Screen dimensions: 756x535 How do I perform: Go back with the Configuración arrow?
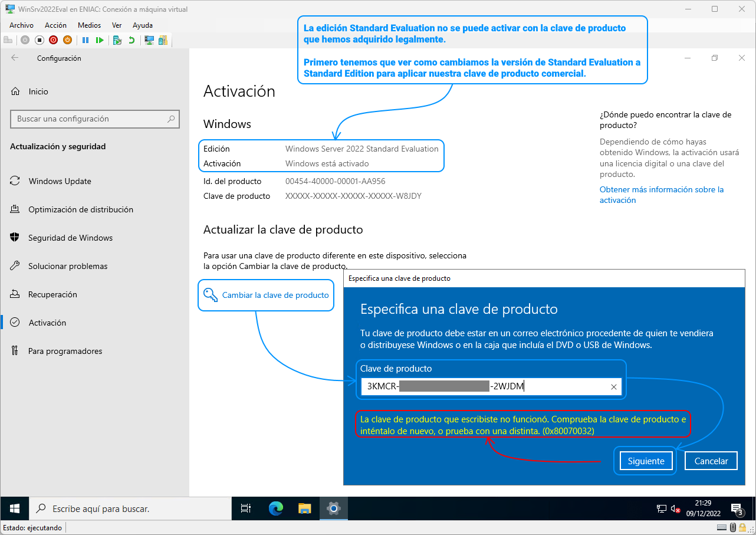[x=15, y=58]
